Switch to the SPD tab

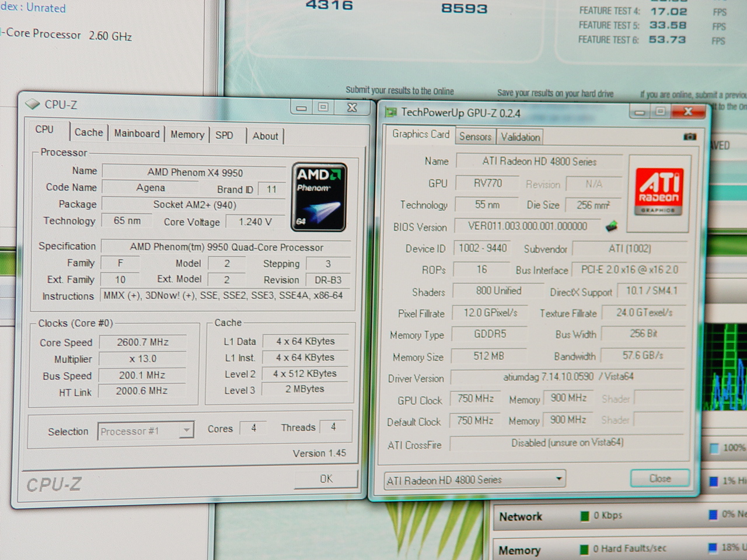click(x=224, y=135)
